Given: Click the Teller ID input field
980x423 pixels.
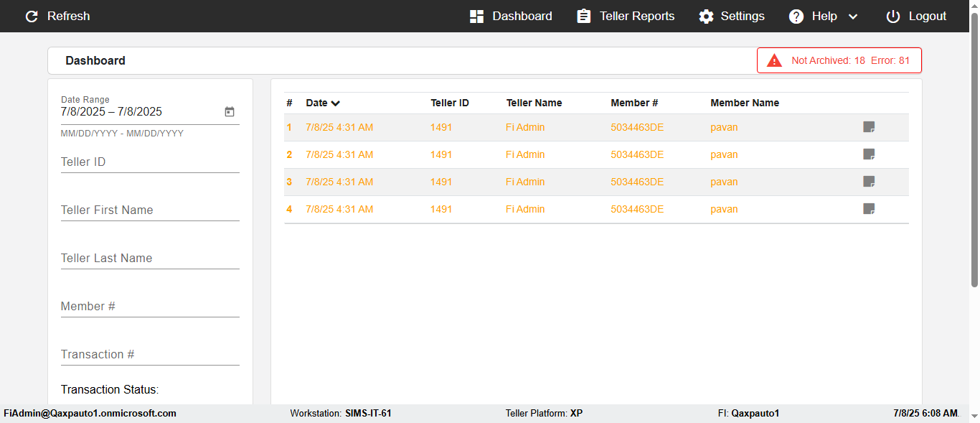Looking at the screenshot, I should pos(150,162).
